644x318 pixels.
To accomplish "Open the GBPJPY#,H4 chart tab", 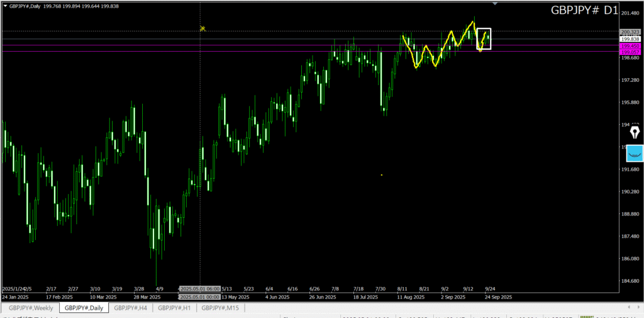I will point(131,308).
